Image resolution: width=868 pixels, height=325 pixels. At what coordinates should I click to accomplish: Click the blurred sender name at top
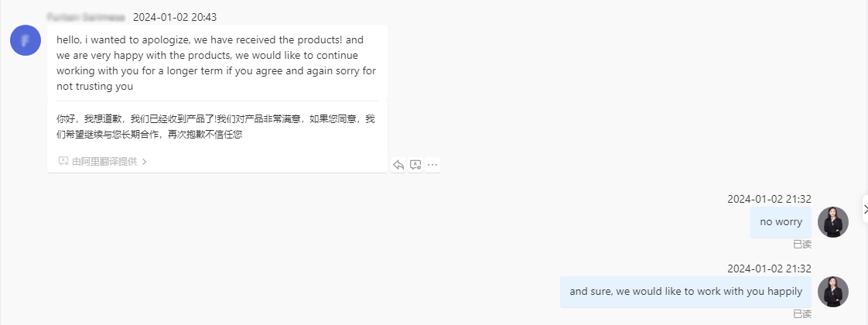pos(86,16)
